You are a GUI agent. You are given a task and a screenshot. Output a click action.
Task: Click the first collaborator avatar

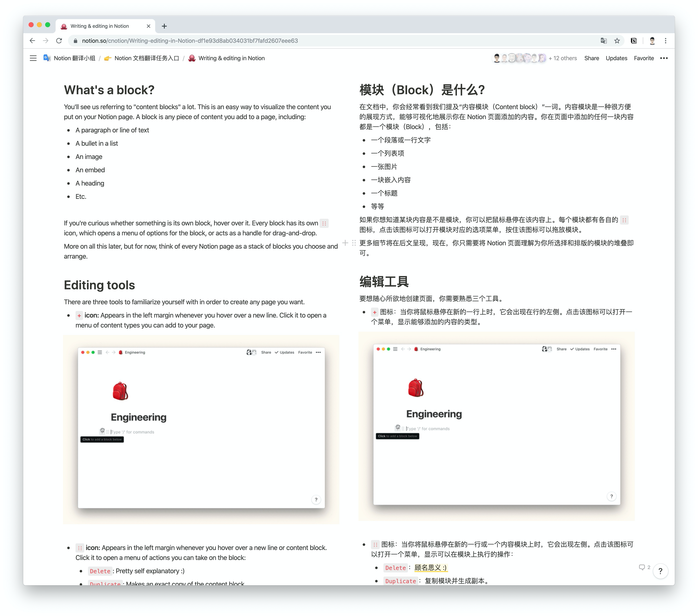497,58
